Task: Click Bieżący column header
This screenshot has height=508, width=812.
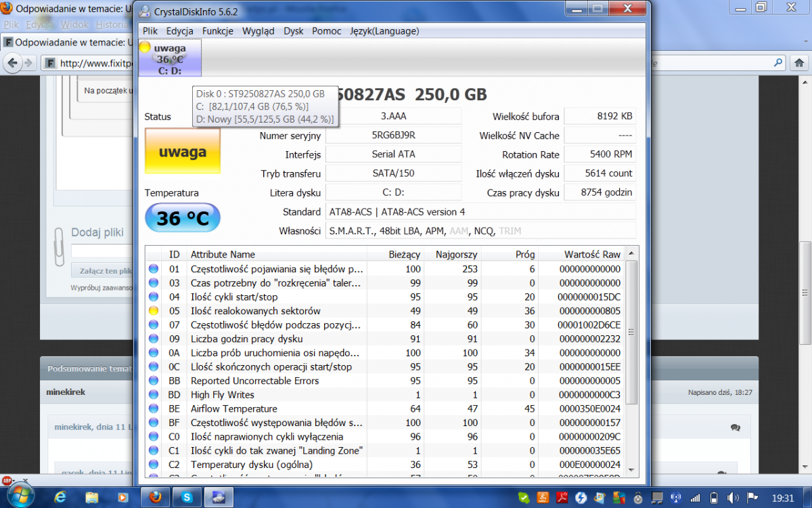Action: coord(395,255)
